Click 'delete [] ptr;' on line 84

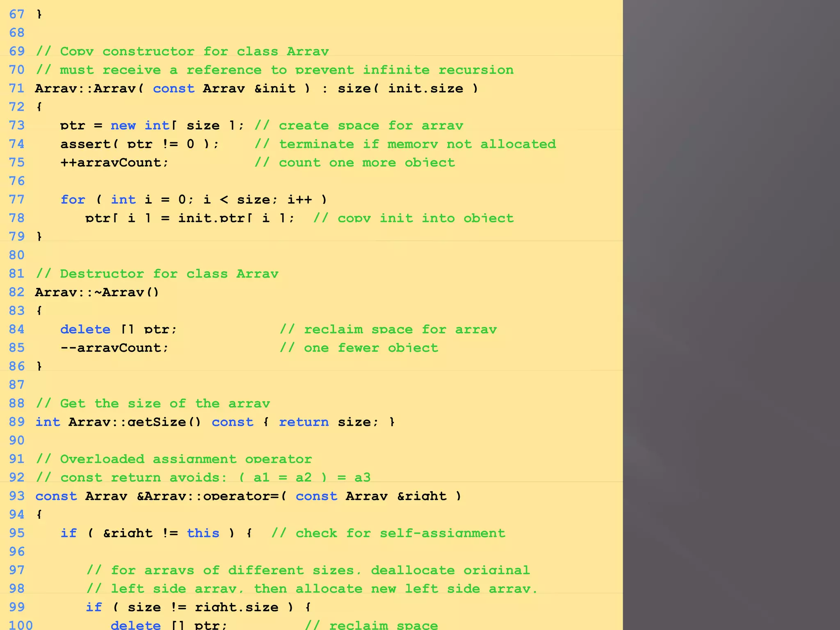click(119, 329)
